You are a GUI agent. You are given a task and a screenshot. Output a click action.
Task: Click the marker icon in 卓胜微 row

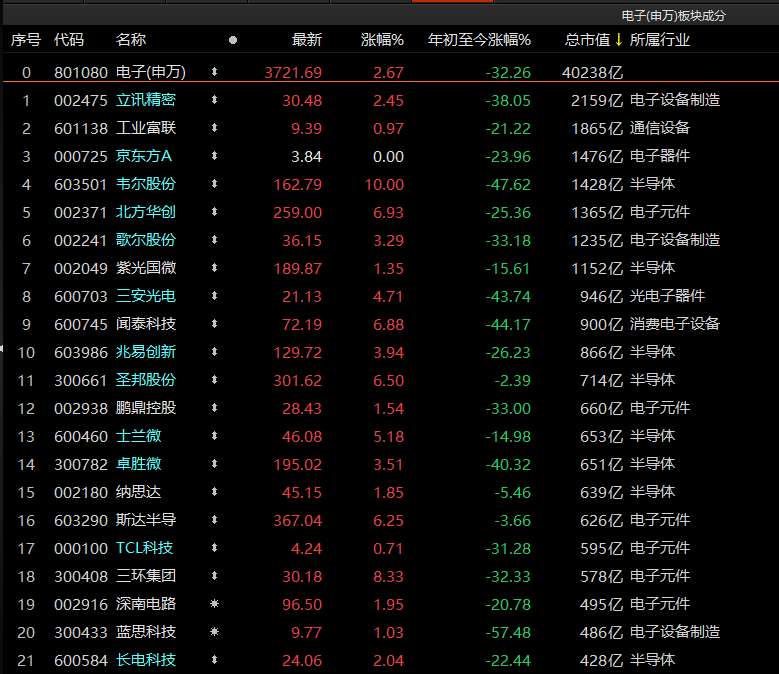point(214,464)
